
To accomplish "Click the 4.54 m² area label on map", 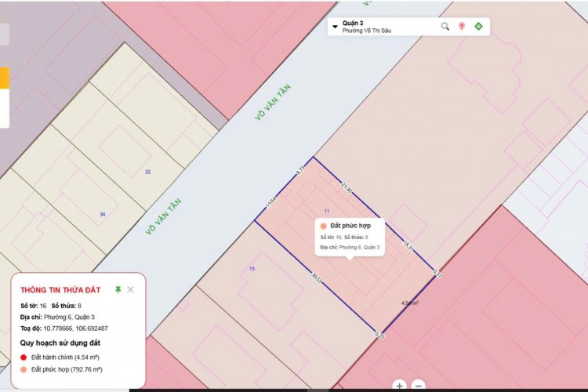I will pos(410,303).
